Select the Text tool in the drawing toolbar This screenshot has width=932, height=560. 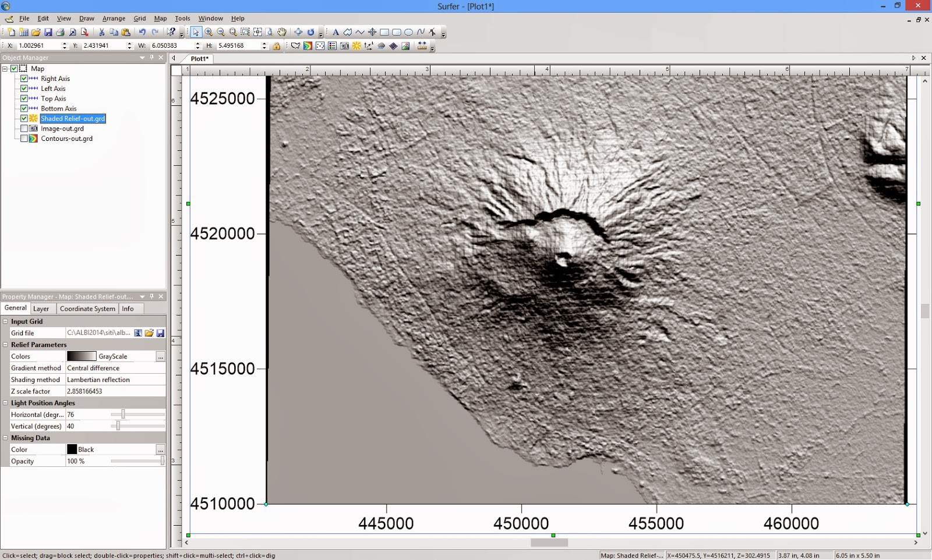click(336, 32)
